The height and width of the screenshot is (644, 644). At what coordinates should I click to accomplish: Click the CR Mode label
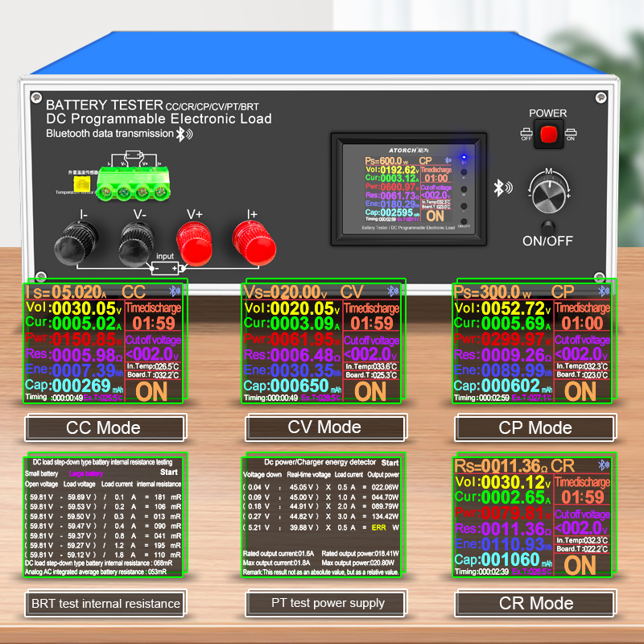(x=536, y=603)
